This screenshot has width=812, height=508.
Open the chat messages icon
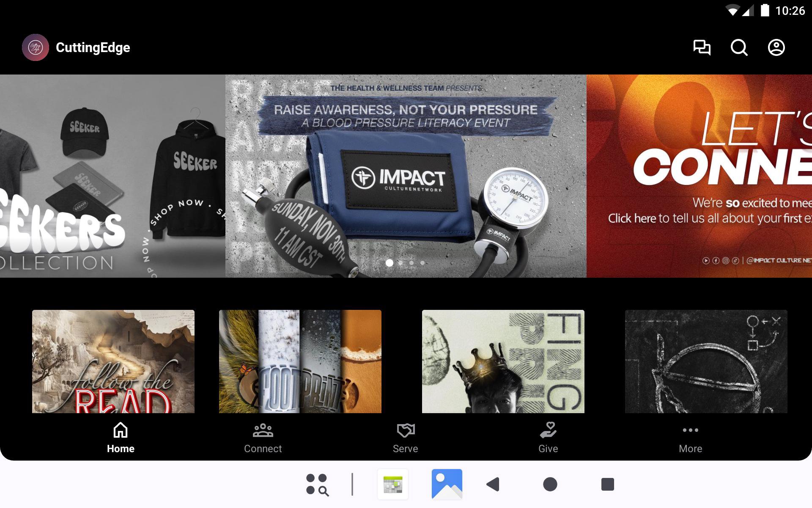pyautogui.click(x=702, y=47)
